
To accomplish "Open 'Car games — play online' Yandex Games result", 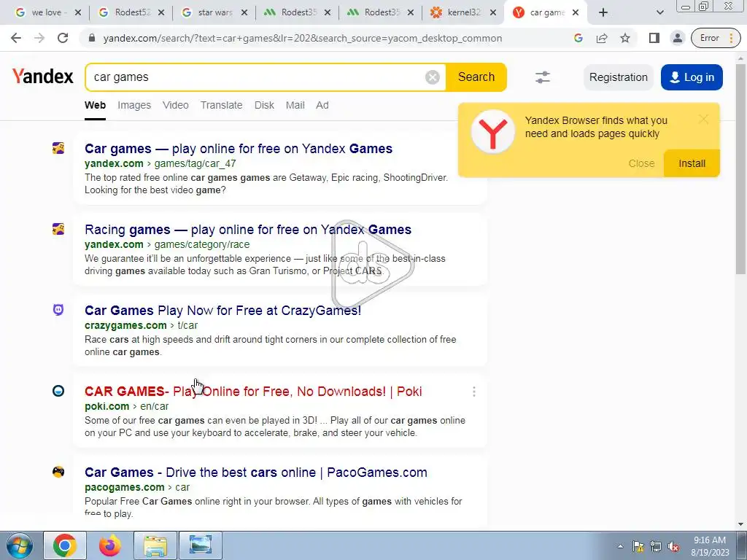I will (239, 149).
